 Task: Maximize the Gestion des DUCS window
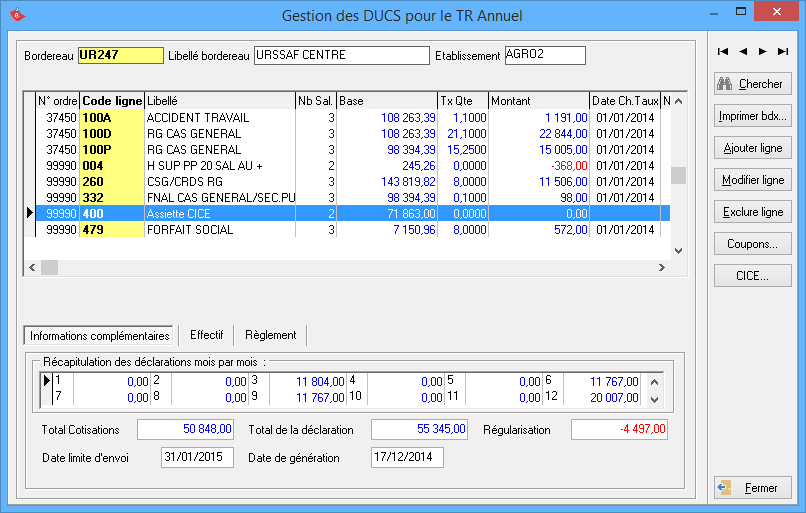[x=741, y=11]
